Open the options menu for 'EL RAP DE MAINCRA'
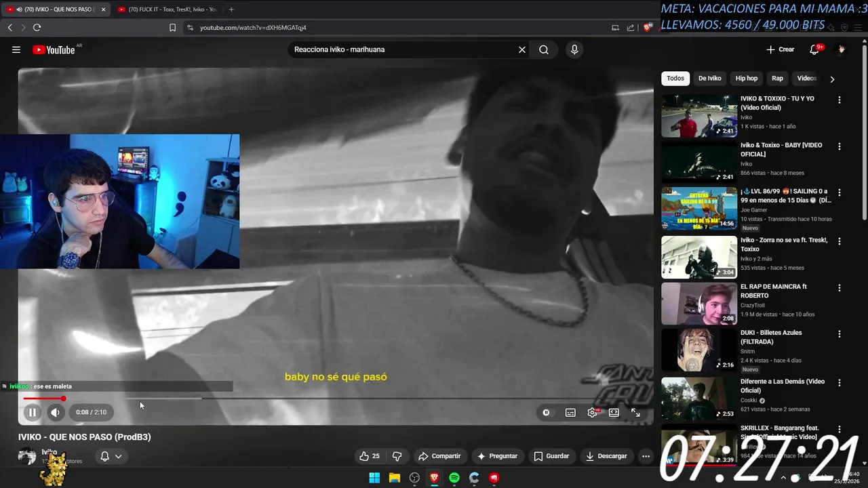 [840, 288]
